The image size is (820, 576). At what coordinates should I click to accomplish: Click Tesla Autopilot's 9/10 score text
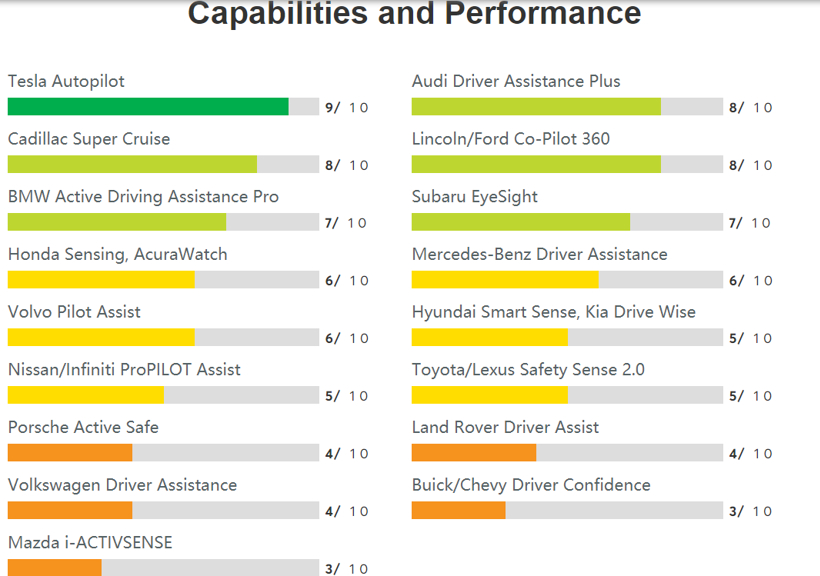pyautogui.click(x=347, y=107)
